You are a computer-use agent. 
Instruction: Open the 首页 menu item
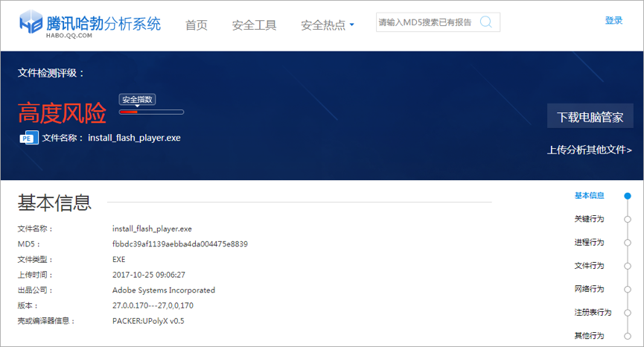click(197, 25)
